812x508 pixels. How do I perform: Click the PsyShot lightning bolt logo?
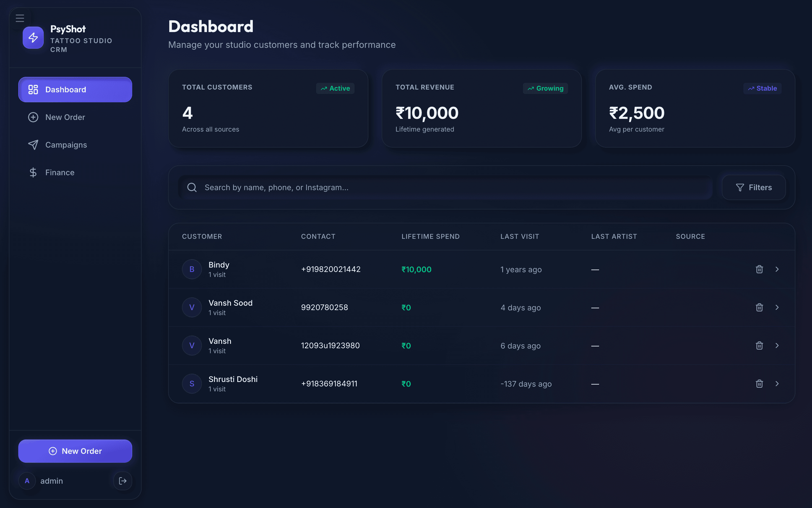point(33,38)
